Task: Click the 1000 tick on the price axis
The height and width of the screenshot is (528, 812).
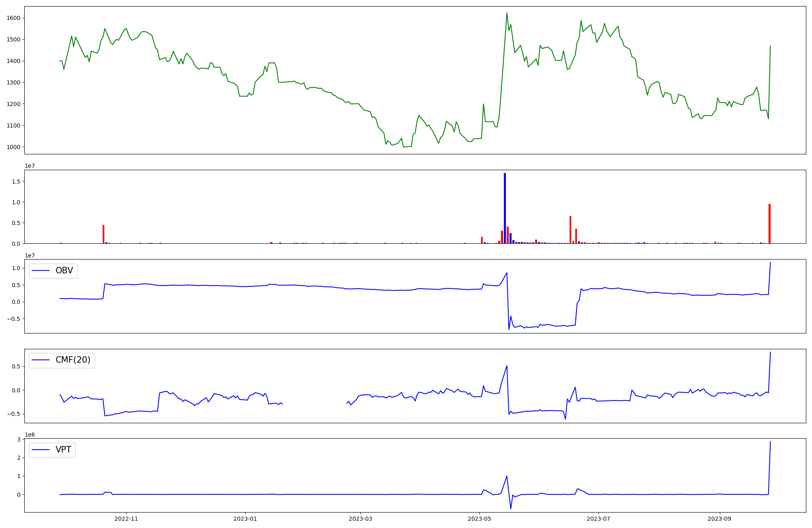Action: pos(13,147)
